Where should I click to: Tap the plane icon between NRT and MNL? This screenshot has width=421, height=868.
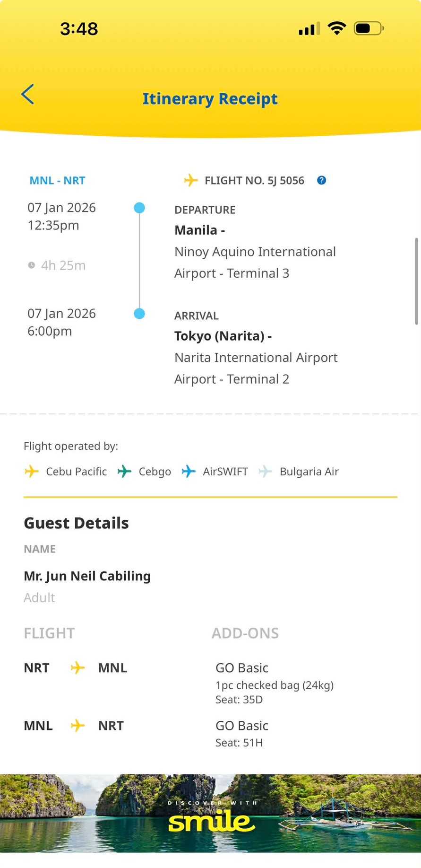click(77, 667)
